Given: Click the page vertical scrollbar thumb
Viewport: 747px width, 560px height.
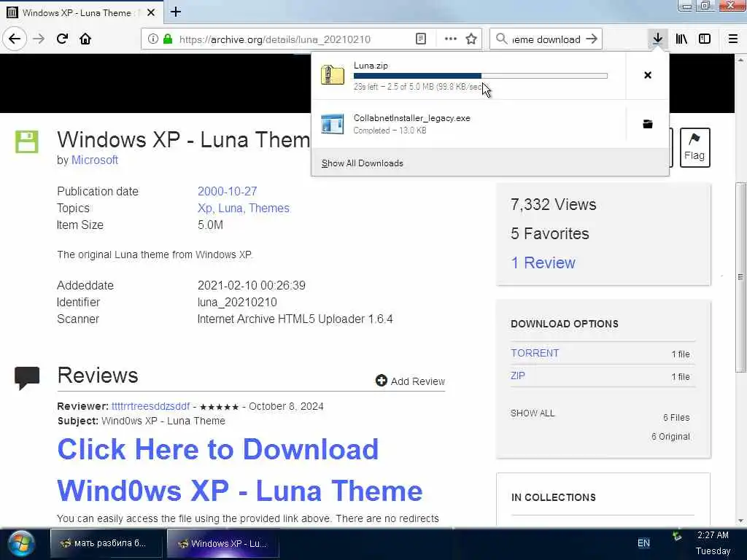Looking at the screenshot, I should pyautogui.click(x=740, y=277).
